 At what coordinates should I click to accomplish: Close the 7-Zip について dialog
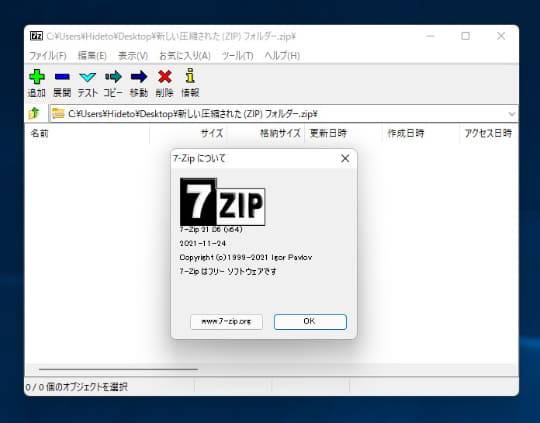point(345,158)
